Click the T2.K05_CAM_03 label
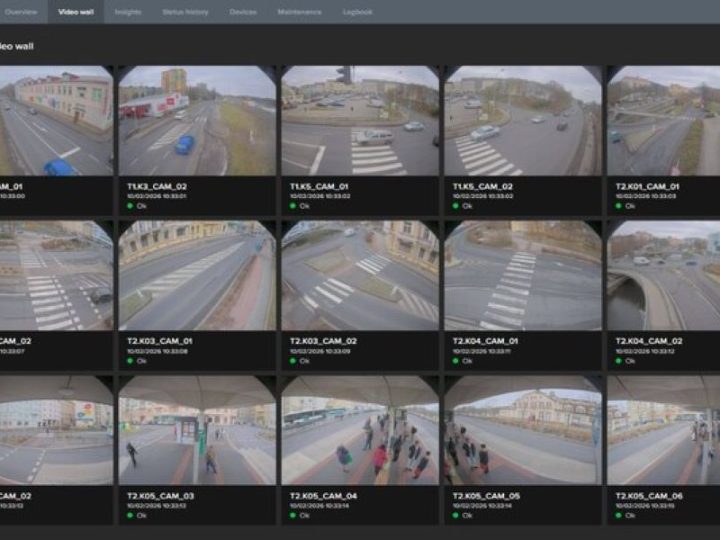This screenshot has width=720, height=540. 161,496
